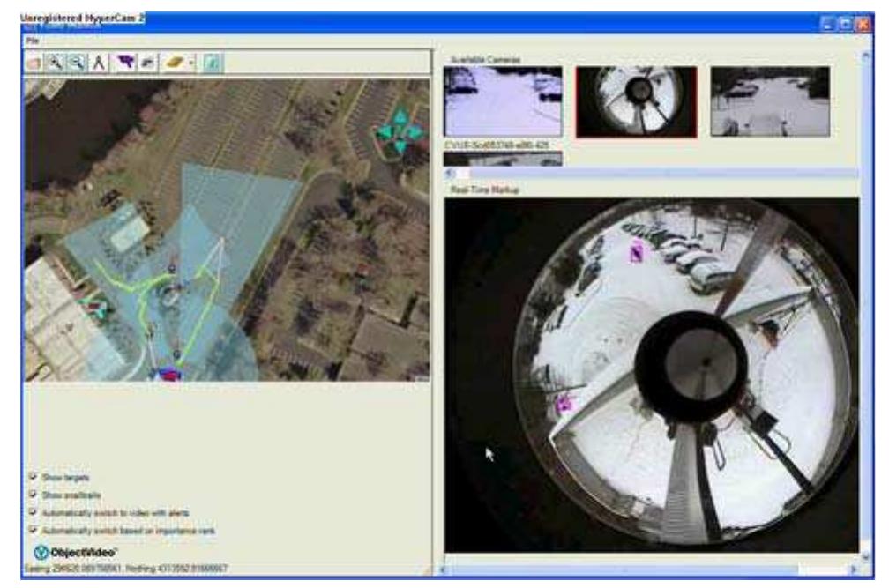Toggle the Show snailtrails checkbox
The width and height of the screenshot is (889, 588).
click(34, 495)
